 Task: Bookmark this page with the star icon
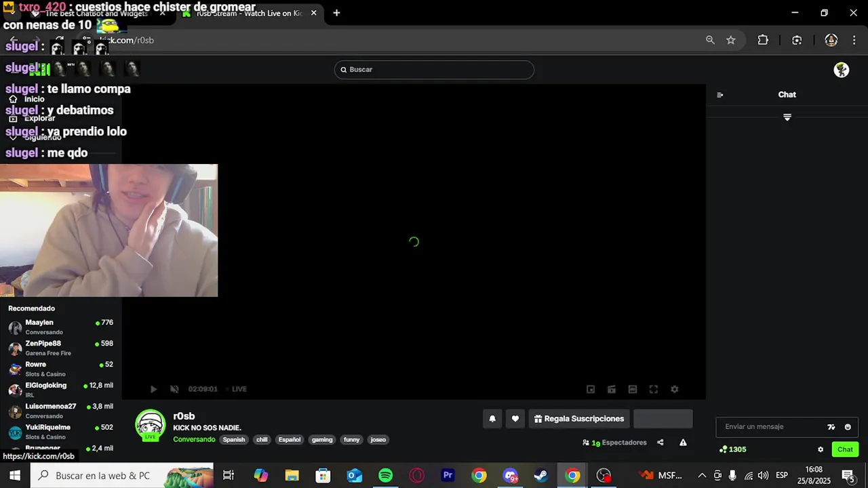click(x=731, y=40)
